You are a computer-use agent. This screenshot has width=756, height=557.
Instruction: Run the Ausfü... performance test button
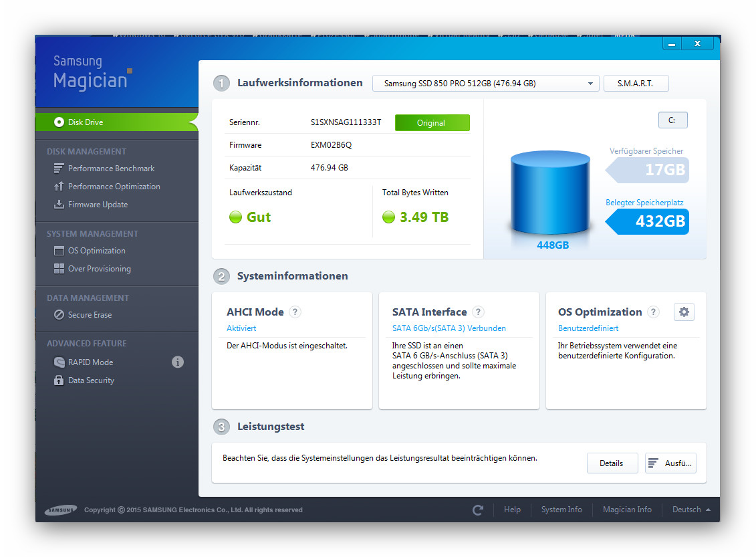670,463
